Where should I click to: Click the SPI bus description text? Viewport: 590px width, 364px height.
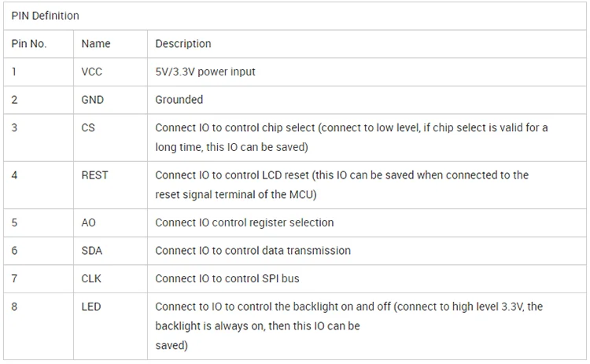[x=227, y=278]
